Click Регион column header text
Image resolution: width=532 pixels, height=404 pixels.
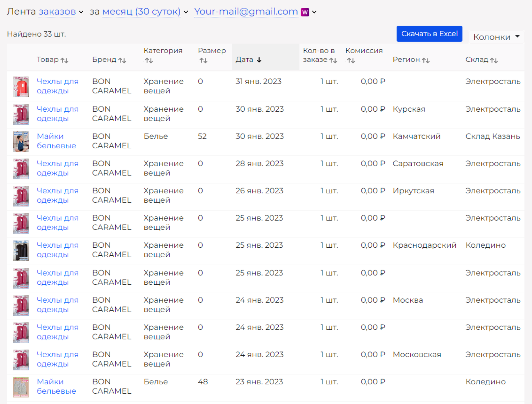point(406,59)
